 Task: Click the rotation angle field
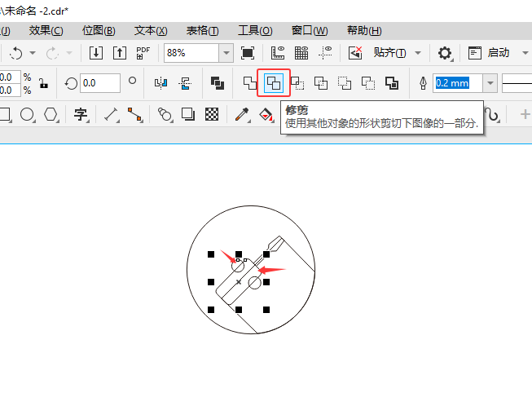click(x=99, y=83)
